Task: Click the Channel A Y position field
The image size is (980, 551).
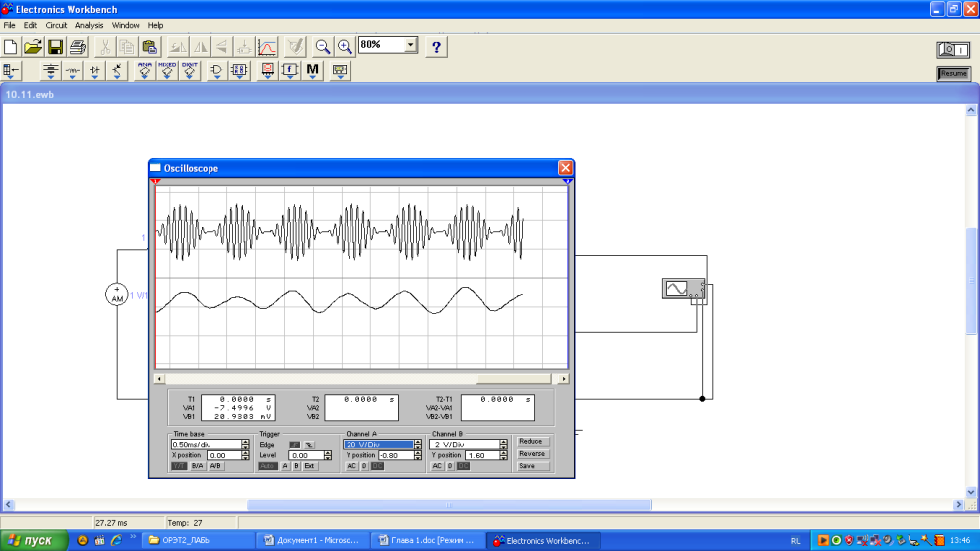Action: pyautogui.click(x=396, y=456)
